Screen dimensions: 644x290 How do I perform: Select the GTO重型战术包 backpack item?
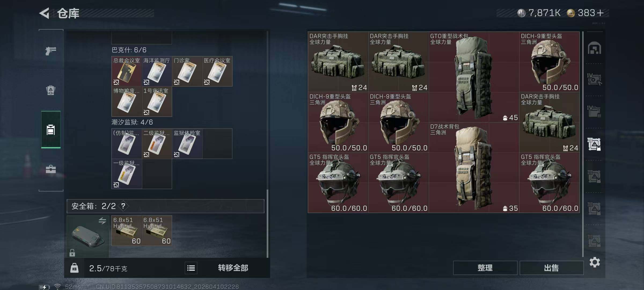click(474, 77)
